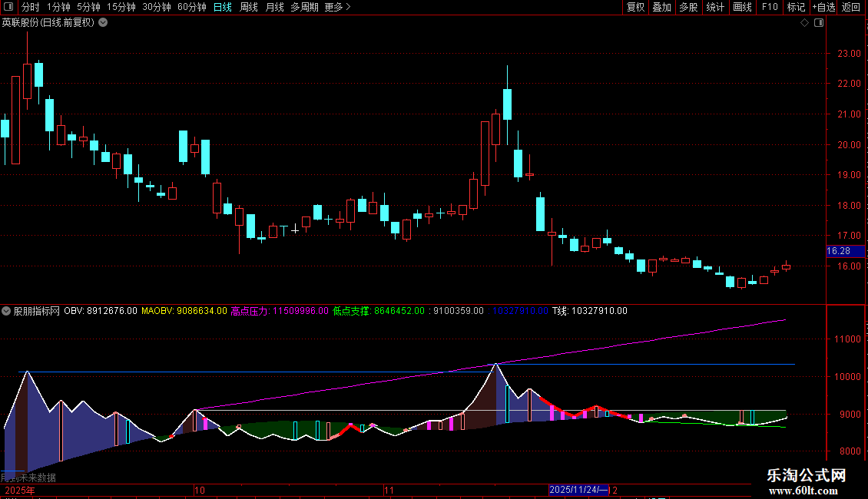Expand 更多 for more periods

pos(337,7)
